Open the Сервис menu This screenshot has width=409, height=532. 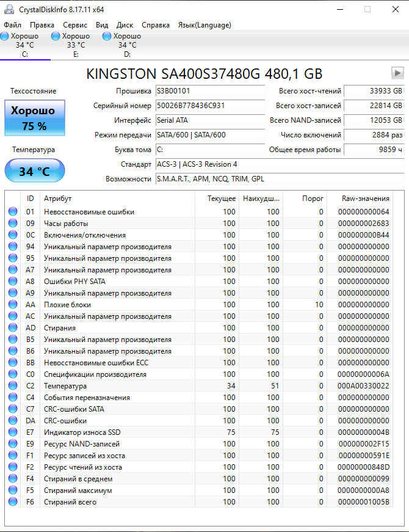tap(75, 25)
